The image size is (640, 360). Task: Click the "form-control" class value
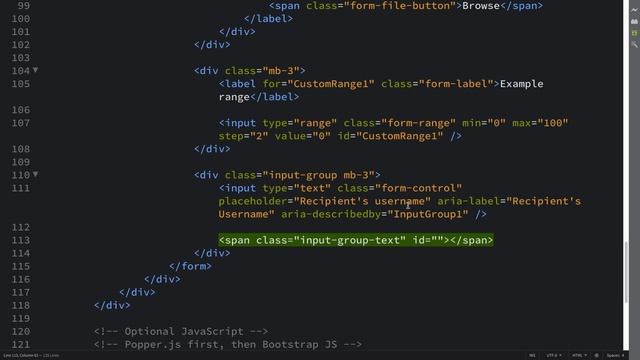tap(418, 188)
